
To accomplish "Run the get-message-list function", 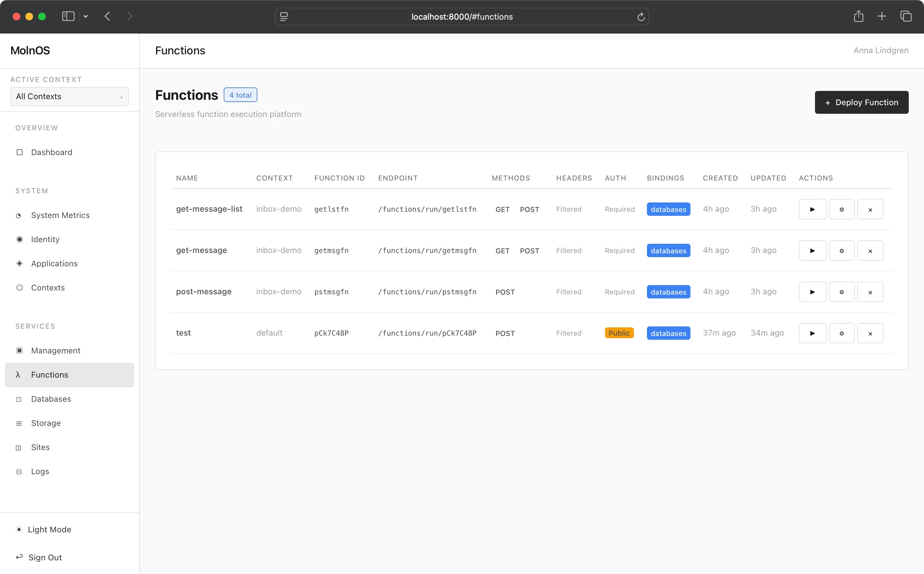I will click(812, 209).
